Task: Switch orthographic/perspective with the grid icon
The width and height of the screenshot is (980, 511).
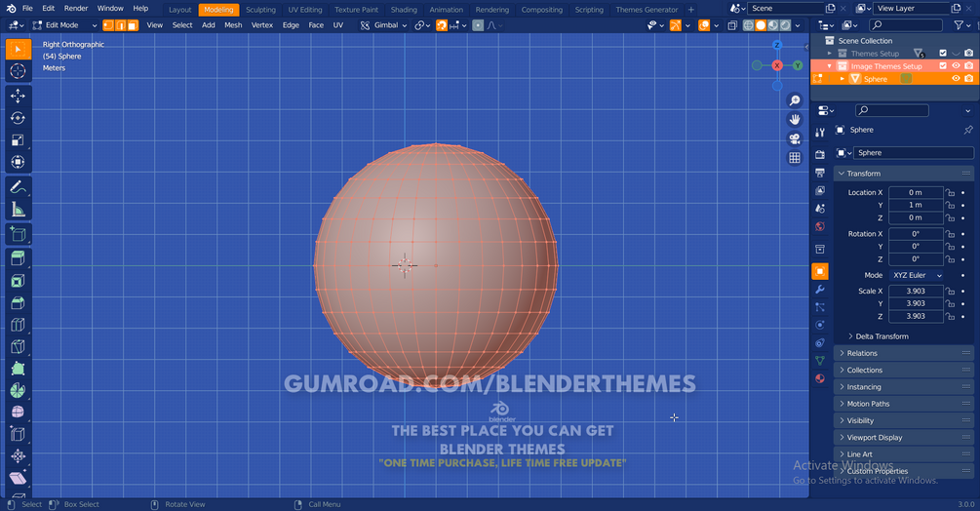Action: (795, 157)
